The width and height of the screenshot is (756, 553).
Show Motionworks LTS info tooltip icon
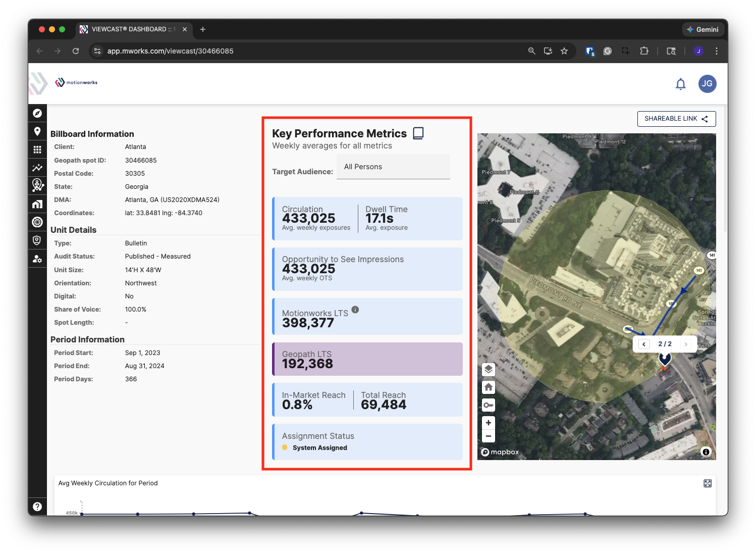click(355, 310)
